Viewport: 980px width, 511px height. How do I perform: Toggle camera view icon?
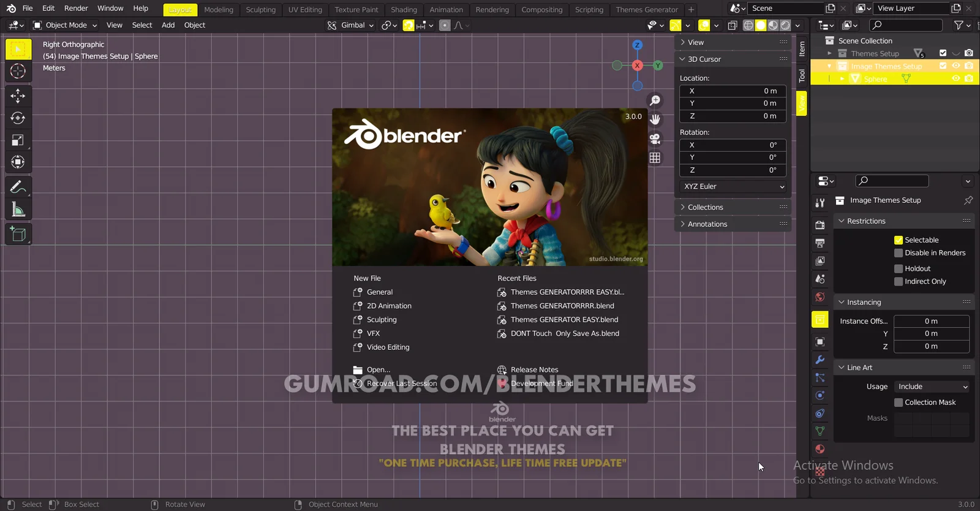[655, 138]
